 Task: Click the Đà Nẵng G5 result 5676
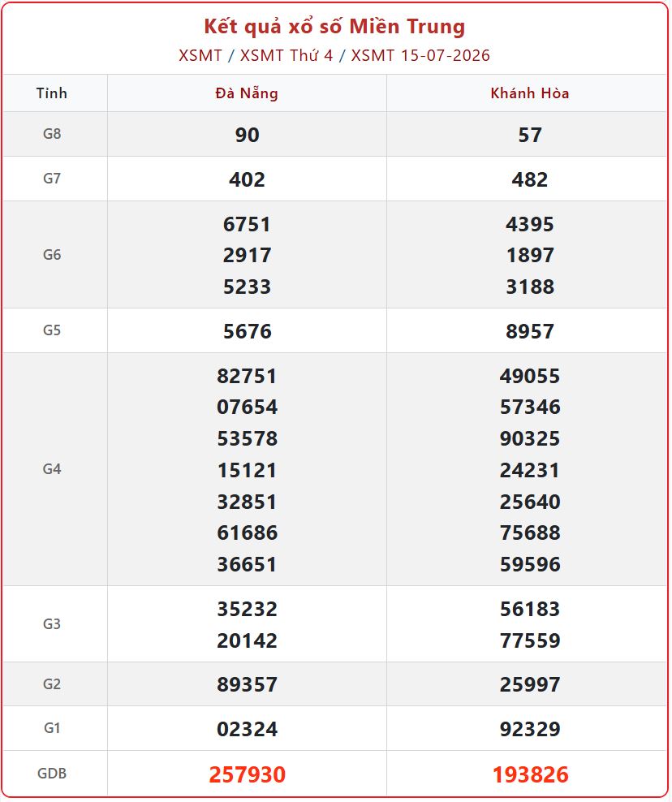pyautogui.click(x=247, y=331)
